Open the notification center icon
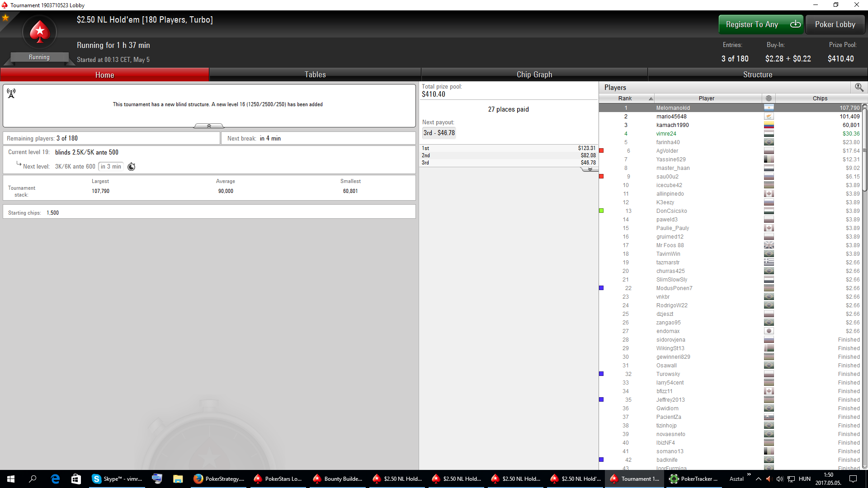Image resolution: width=868 pixels, height=488 pixels. pyautogui.click(x=853, y=479)
